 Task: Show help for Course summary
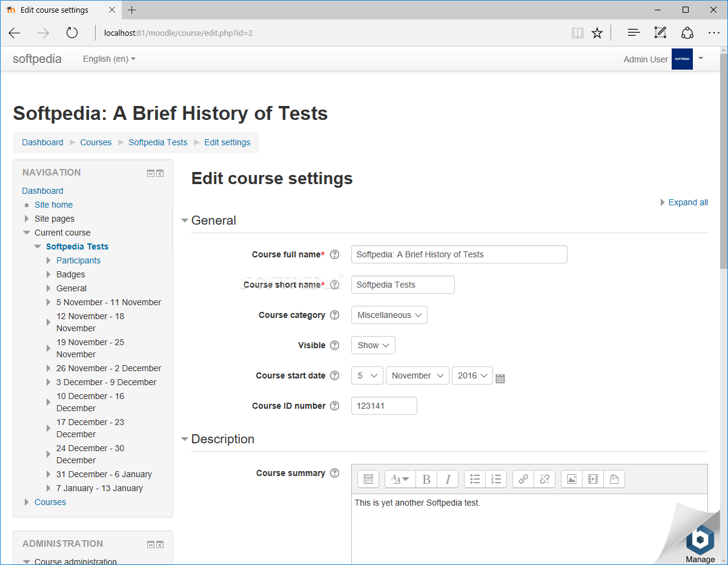click(x=334, y=473)
